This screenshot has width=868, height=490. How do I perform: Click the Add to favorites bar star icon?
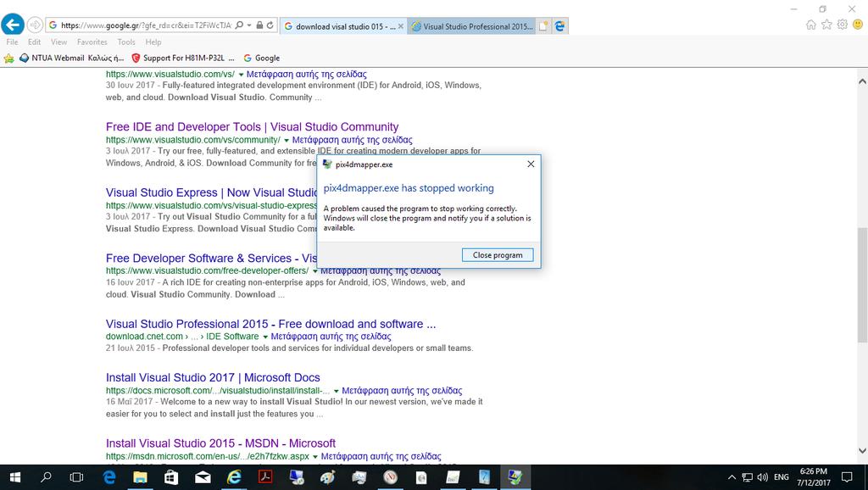[8, 58]
